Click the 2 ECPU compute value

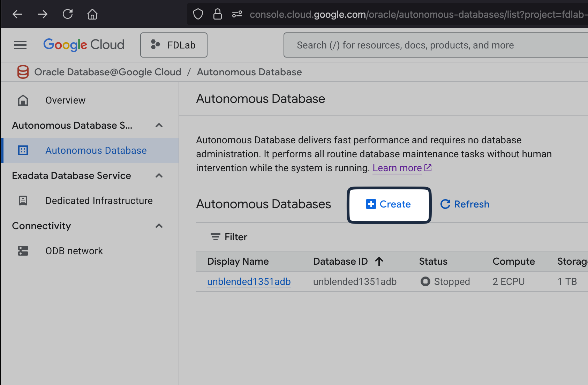coord(508,281)
